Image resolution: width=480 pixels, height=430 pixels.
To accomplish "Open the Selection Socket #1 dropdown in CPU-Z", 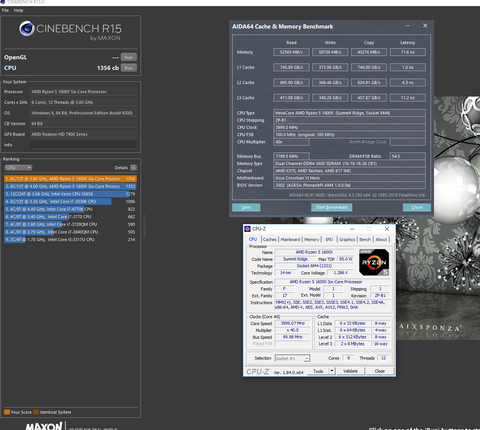I will tap(292, 358).
